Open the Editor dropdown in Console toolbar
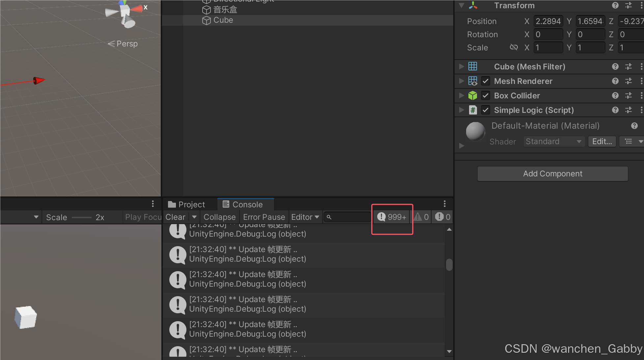Image resolution: width=644 pixels, height=360 pixels. point(305,217)
